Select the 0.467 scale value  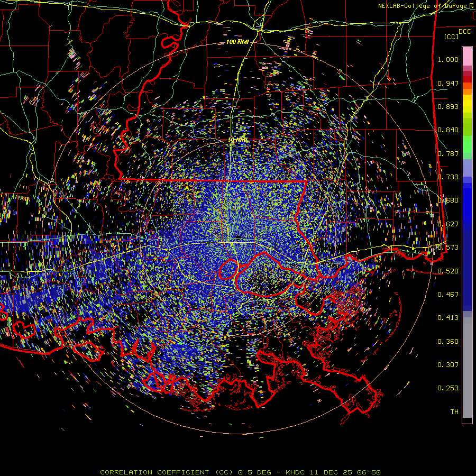448,295
